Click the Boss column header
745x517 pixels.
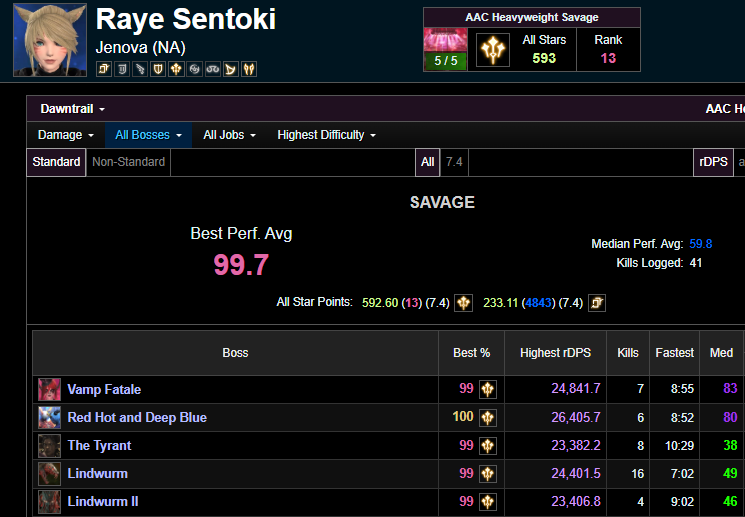235,353
